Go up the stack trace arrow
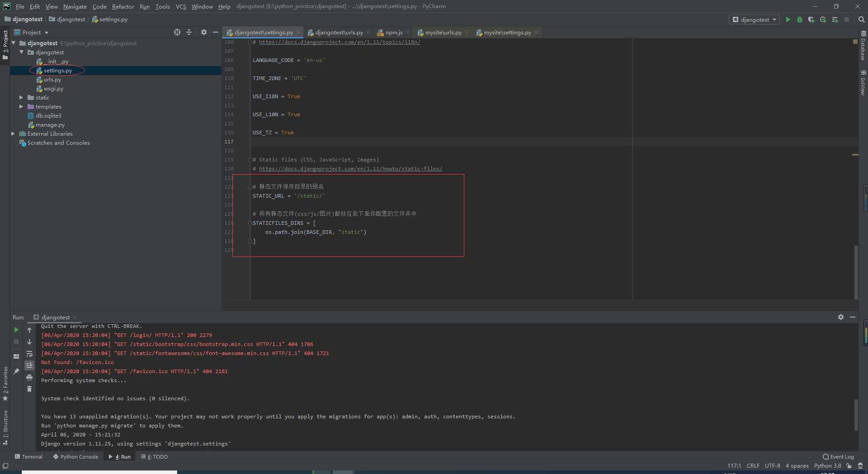Image resolution: width=868 pixels, height=474 pixels. (29, 330)
